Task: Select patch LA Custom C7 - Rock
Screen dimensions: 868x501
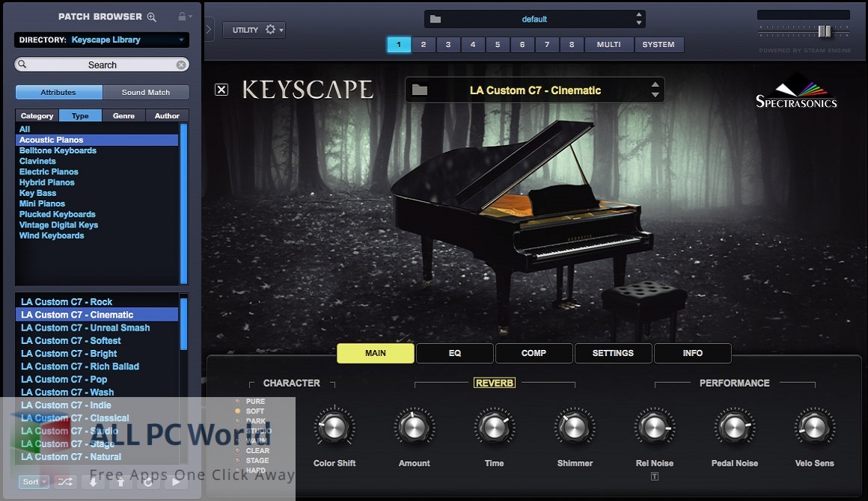Action: click(67, 301)
